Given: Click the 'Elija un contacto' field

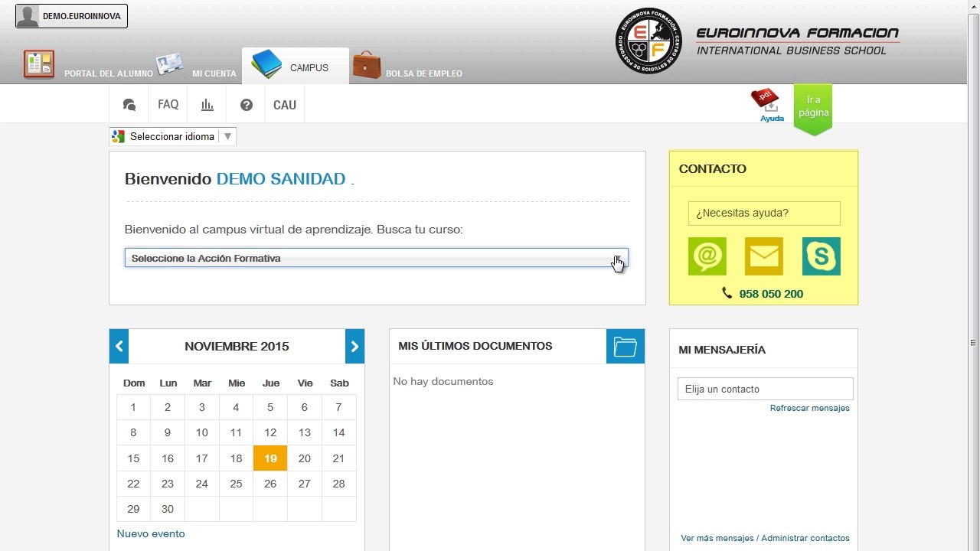Looking at the screenshot, I should (766, 389).
